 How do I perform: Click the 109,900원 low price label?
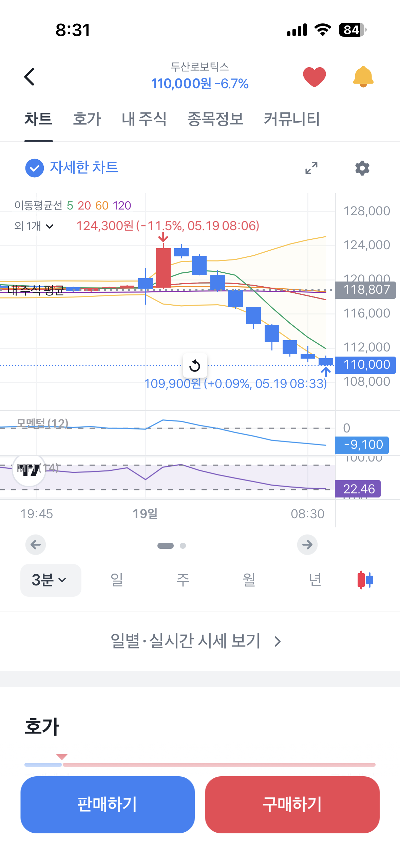(x=235, y=384)
